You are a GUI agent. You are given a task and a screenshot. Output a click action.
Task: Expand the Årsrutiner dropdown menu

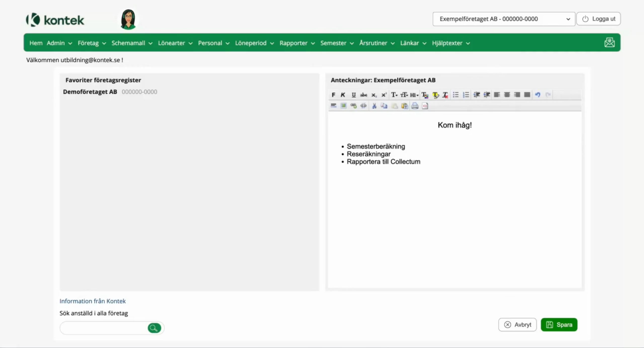click(377, 43)
